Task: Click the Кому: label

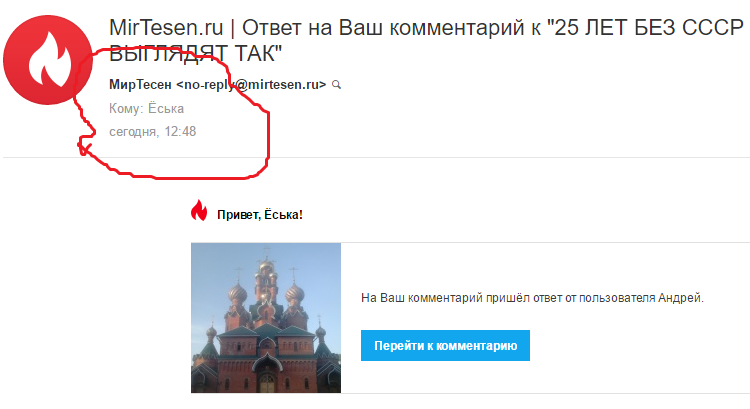Action: tap(126, 109)
